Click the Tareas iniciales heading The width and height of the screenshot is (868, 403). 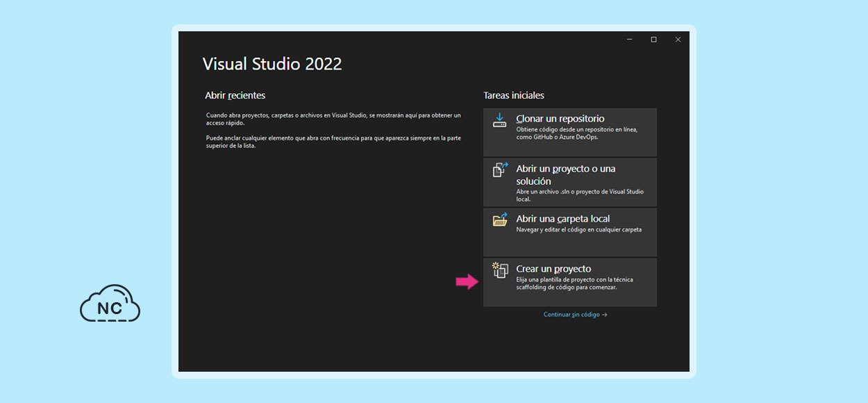pos(514,95)
